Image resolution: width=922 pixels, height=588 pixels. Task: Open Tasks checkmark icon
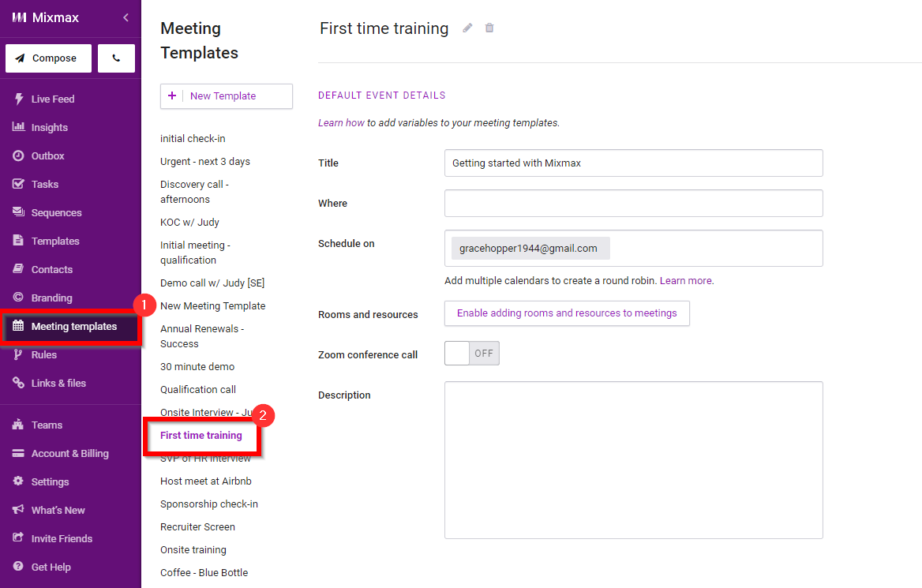pyautogui.click(x=19, y=183)
